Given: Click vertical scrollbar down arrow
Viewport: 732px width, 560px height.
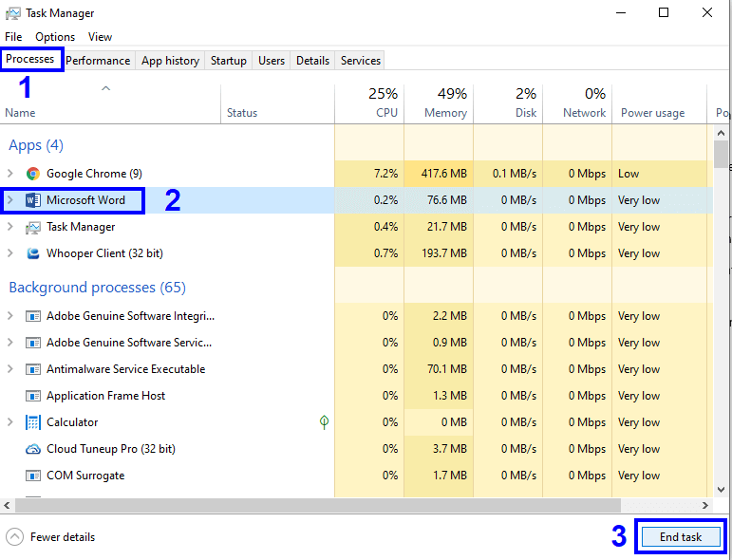Looking at the screenshot, I should tap(721, 490).
